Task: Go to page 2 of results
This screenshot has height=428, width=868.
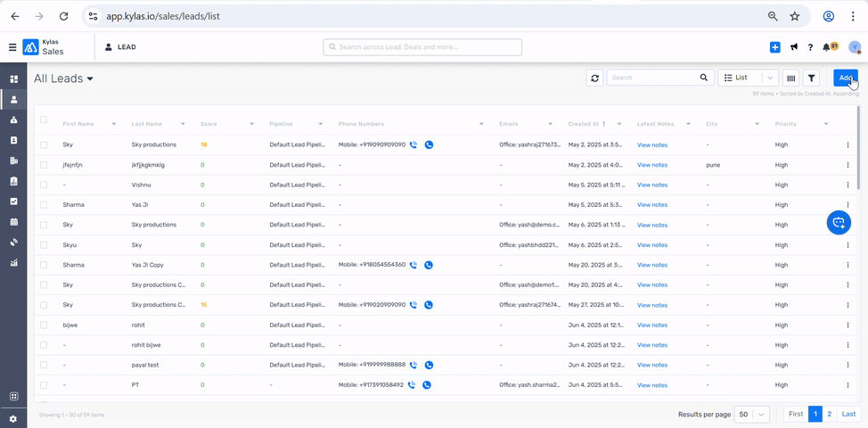Action: pyautogui.click(x=830, y=414)
